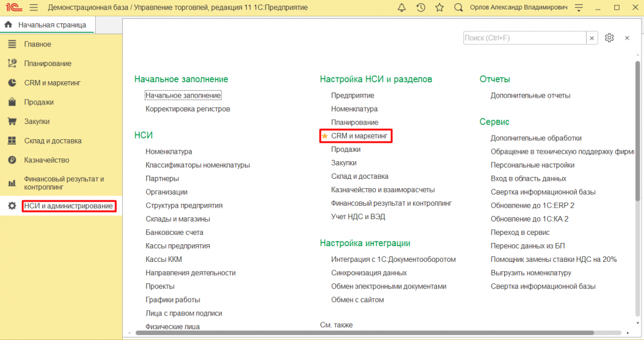
Task: Click the magnifier search icon in title bar
Action: coord(458,8)
